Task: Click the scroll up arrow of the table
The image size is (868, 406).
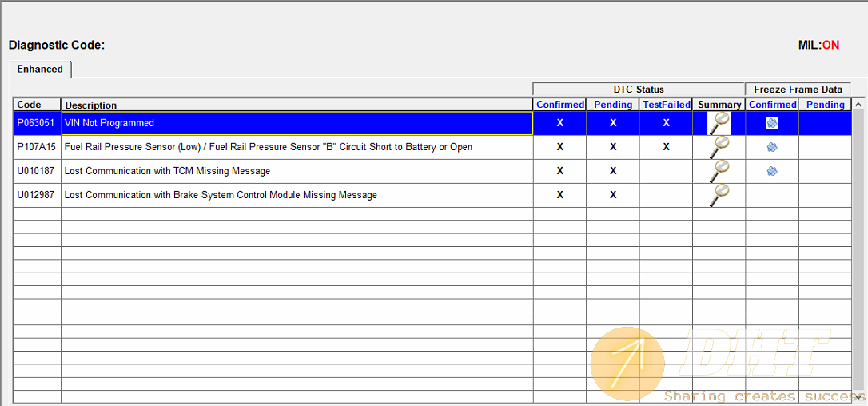Action: (858, 105)
